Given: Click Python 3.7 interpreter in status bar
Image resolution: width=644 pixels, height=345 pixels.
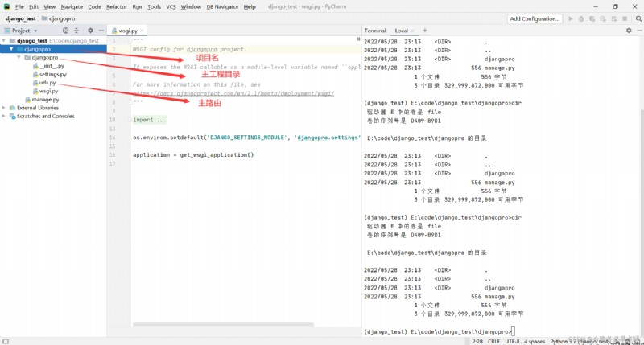Looking at the screenshot, I should (580, 341).
